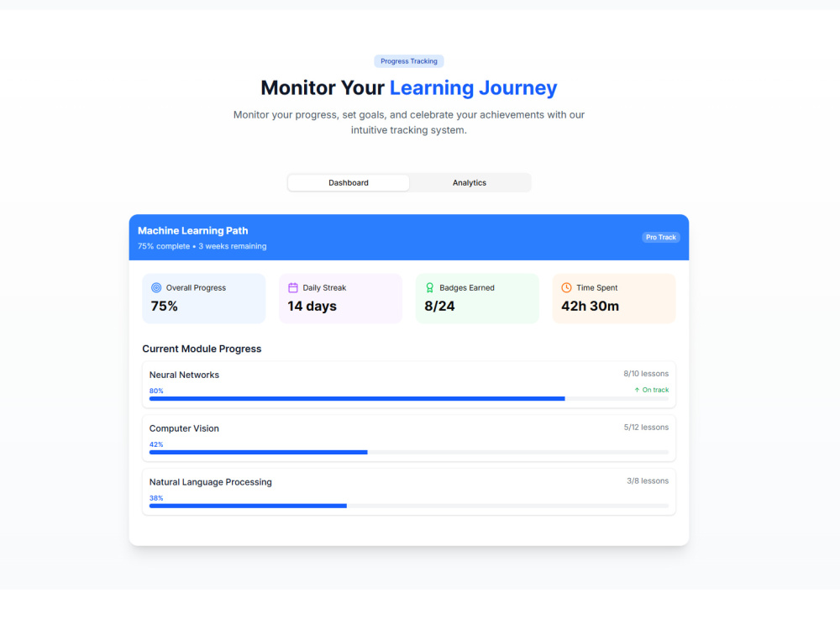
Task: Click the 75% complete • 3 weeks remaining subtitle
Action: click(202, 246)
